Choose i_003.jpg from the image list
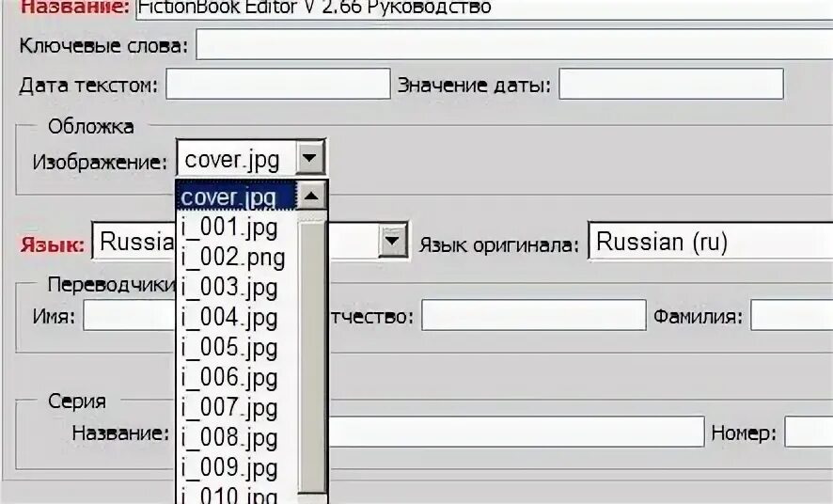Image resolution: width=833 pixels, height=504 pixels. tap(236, 288)
